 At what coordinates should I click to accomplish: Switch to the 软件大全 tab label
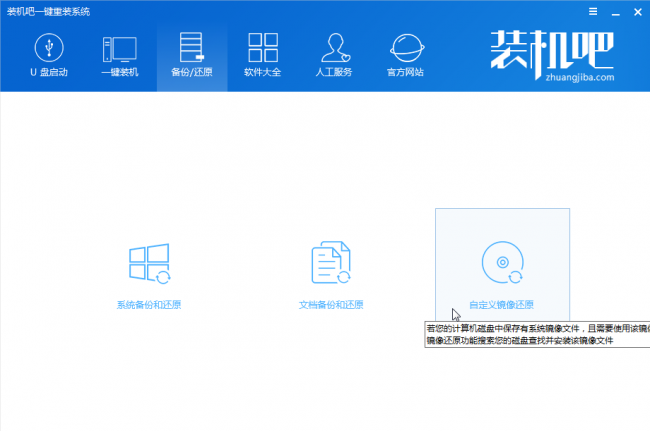[262, 72]
